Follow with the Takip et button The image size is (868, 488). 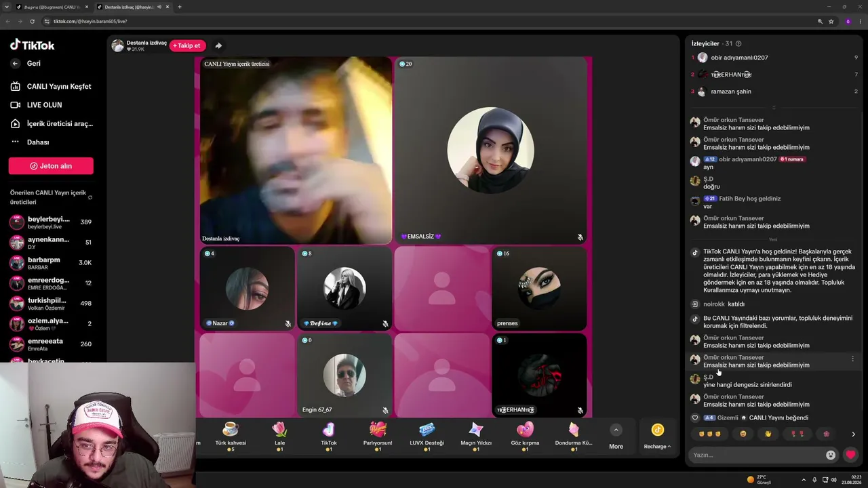pos(188,45)
